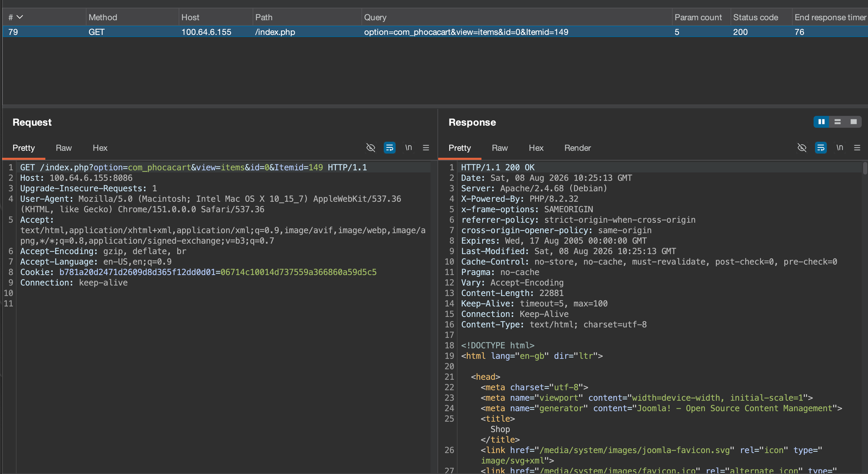The height and width of the screenshot is (474, 868).
Task: Switch to Response Hex tab
Action: tap(536, 148)
